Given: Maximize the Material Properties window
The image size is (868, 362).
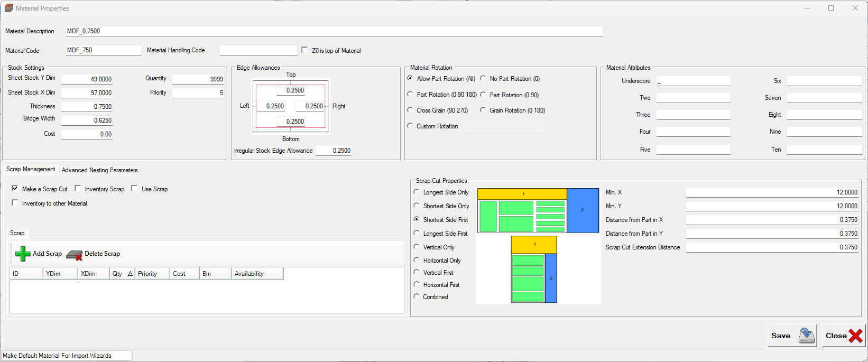Looking at the screenshot, I should (x=831, y=8).
